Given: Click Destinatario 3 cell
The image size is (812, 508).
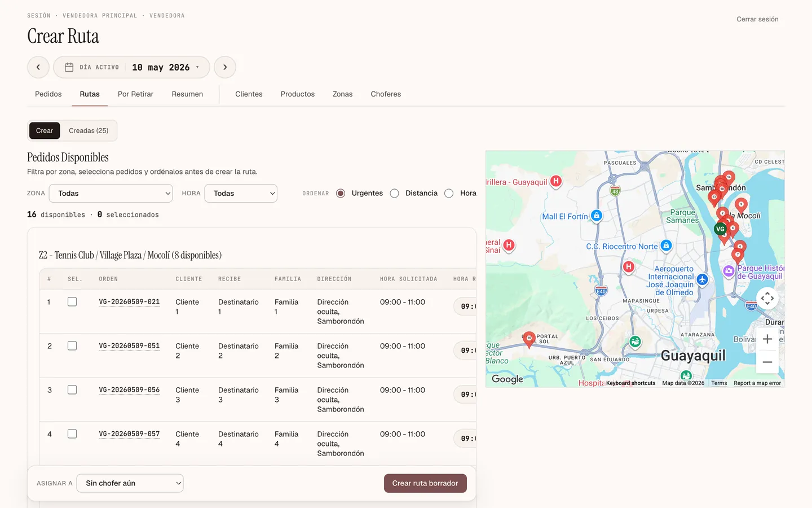Looking at the screenshot, I should [x=239, y=395].
